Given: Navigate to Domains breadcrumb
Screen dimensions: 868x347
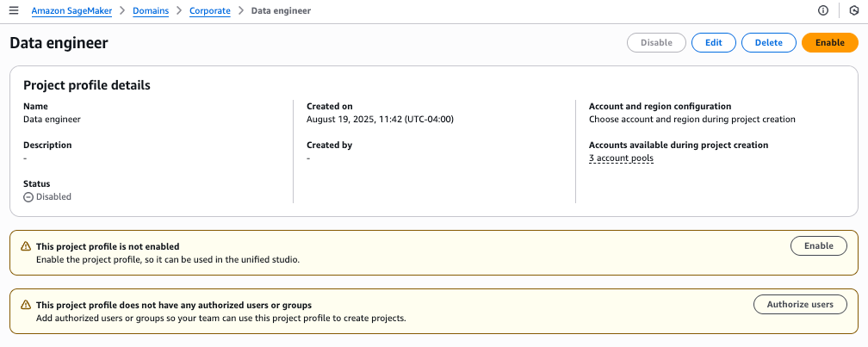Looking at the screenshot, I should pos(151,10).
